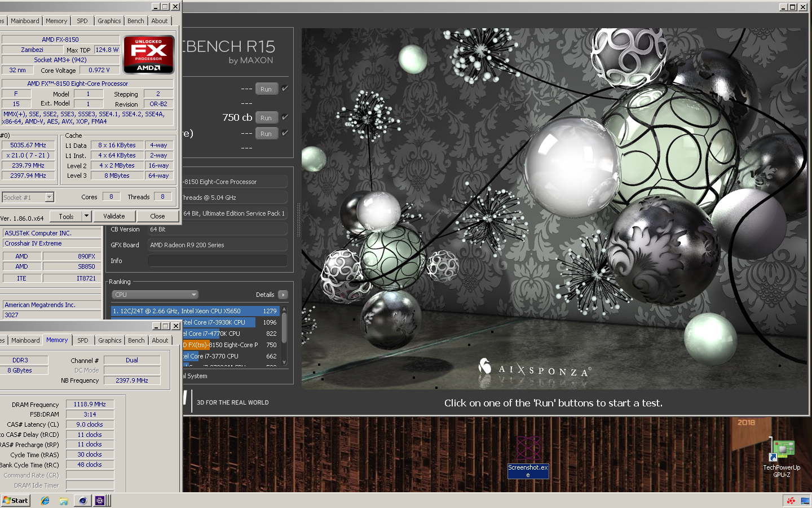Switch to SPD tab in upper CPU-Z
The image size is (812, 508).
point(82,21)
